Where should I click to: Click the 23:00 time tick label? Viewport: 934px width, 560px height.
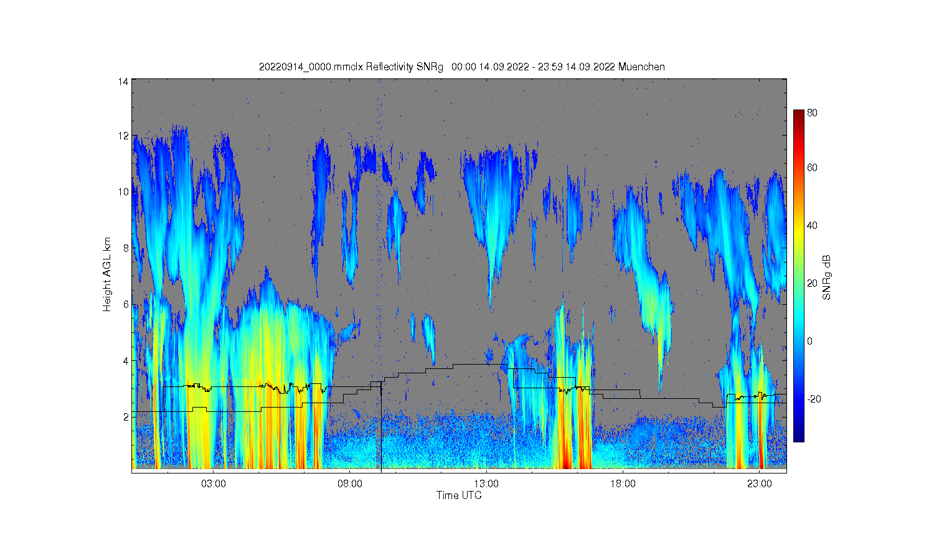[759, 483]
